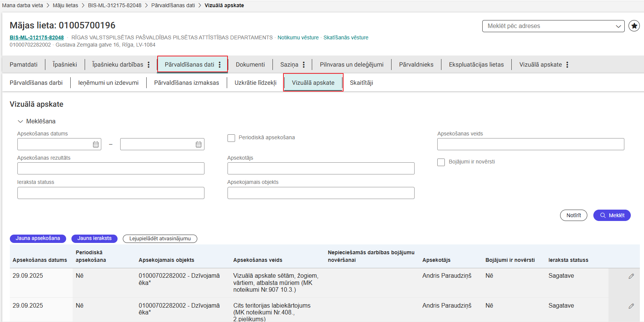Click the star favorite icon
This screenshot has height=322, width=644.
tap(634, 26)
